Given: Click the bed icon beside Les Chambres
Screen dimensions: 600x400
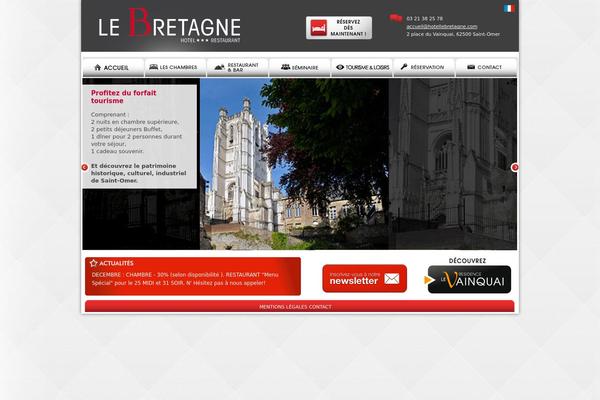Looking at the screenshot, I should 153,67.
